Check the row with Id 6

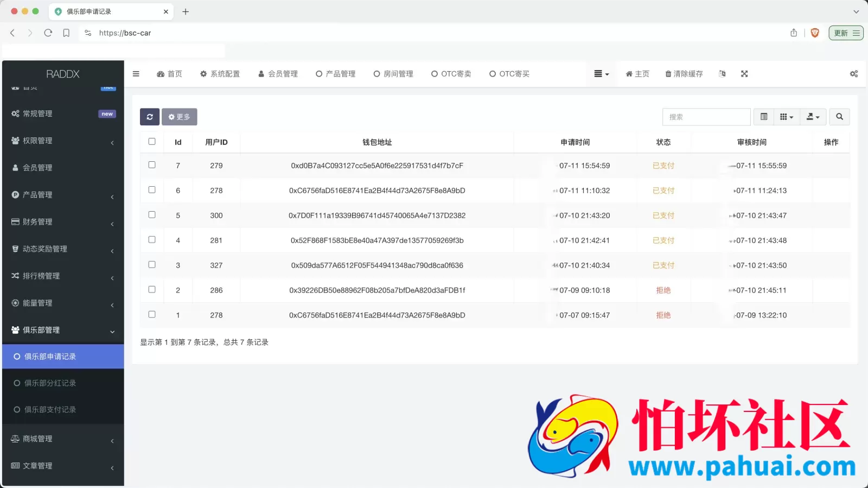click(x=152, y=190)
